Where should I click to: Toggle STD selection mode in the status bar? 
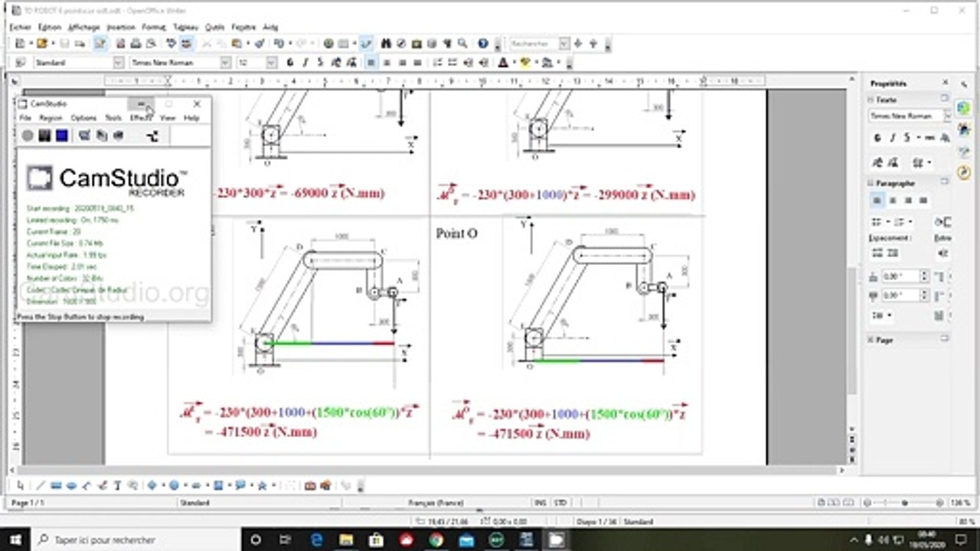[560, 503]
